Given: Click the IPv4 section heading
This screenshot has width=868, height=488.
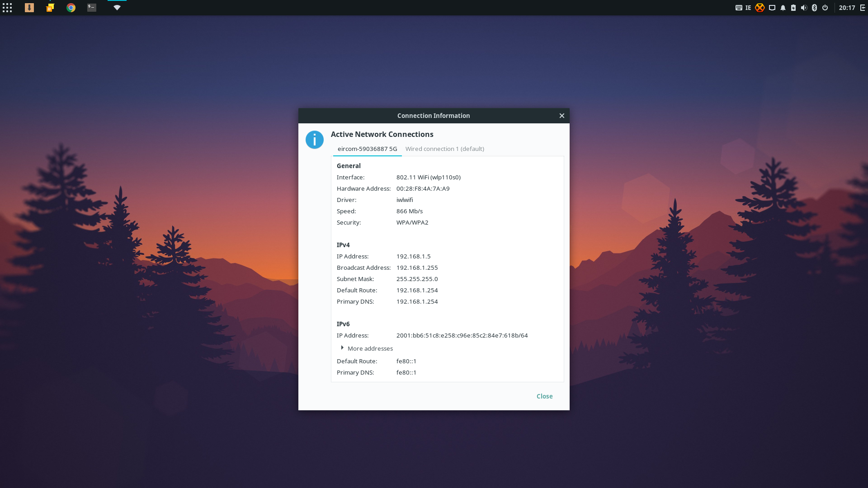Looking at the screenshot, I should (x=343, y=245).
